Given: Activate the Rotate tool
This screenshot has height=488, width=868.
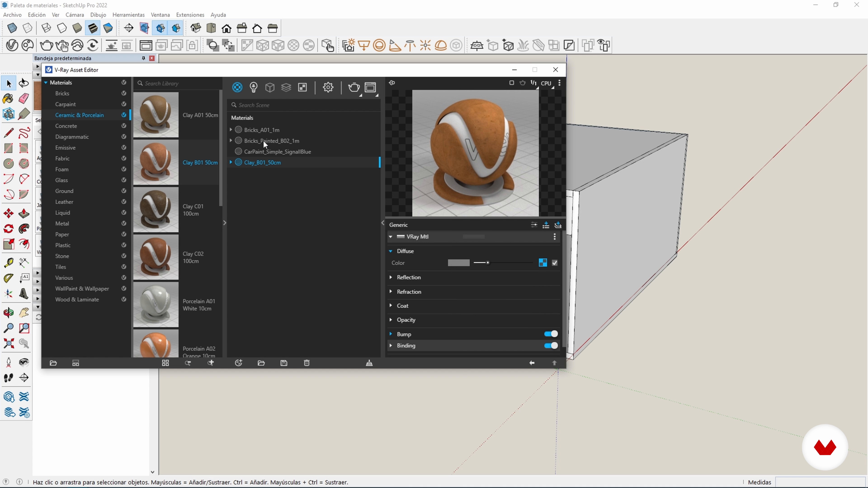Looking at the screenshot, I should (9, 229).
